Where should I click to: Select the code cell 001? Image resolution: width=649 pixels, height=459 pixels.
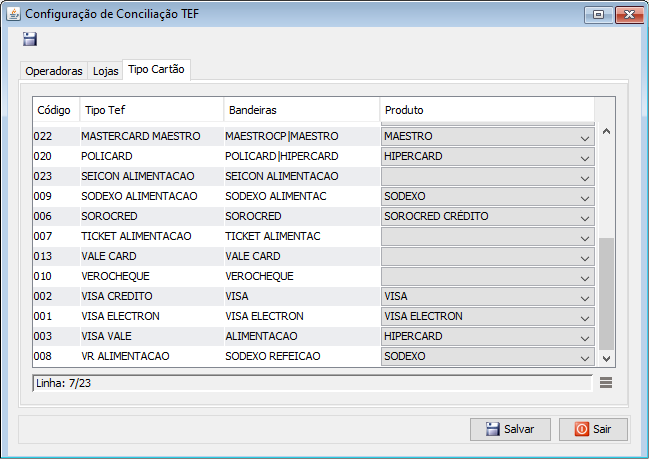click(56, 316)
